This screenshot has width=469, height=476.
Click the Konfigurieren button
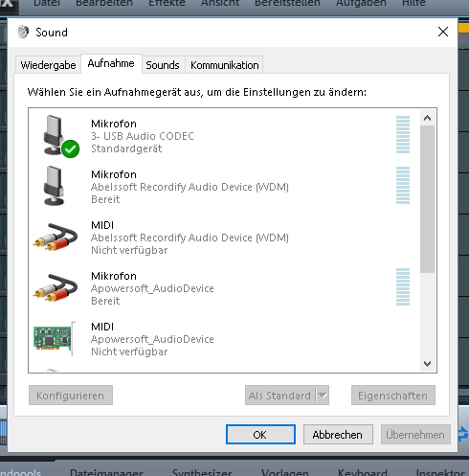click(x=71, y=396)
